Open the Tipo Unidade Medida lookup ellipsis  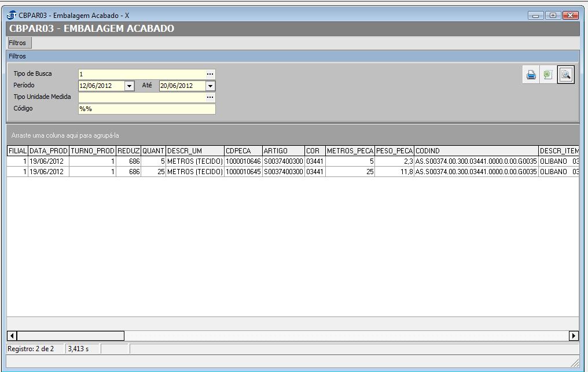coord(210,97)
